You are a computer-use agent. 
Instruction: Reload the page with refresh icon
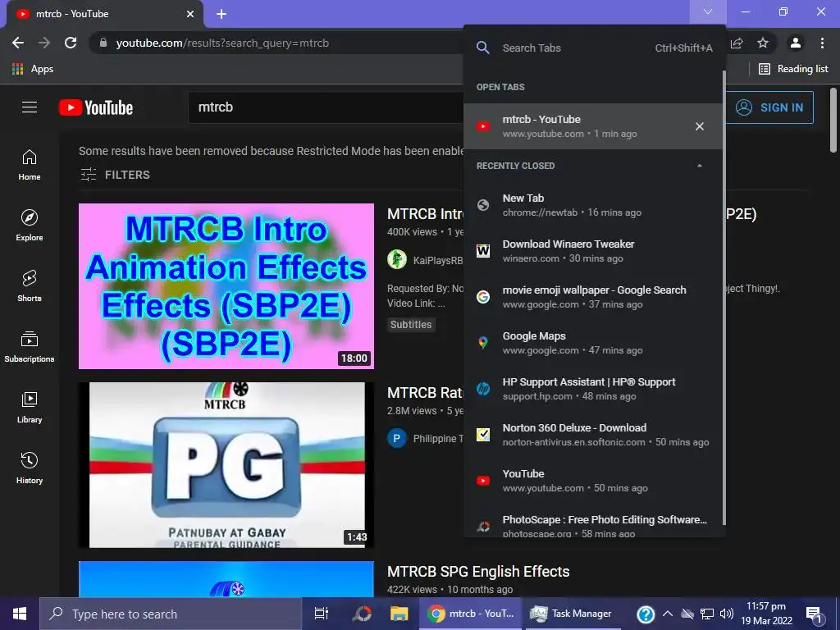point(71,43)
